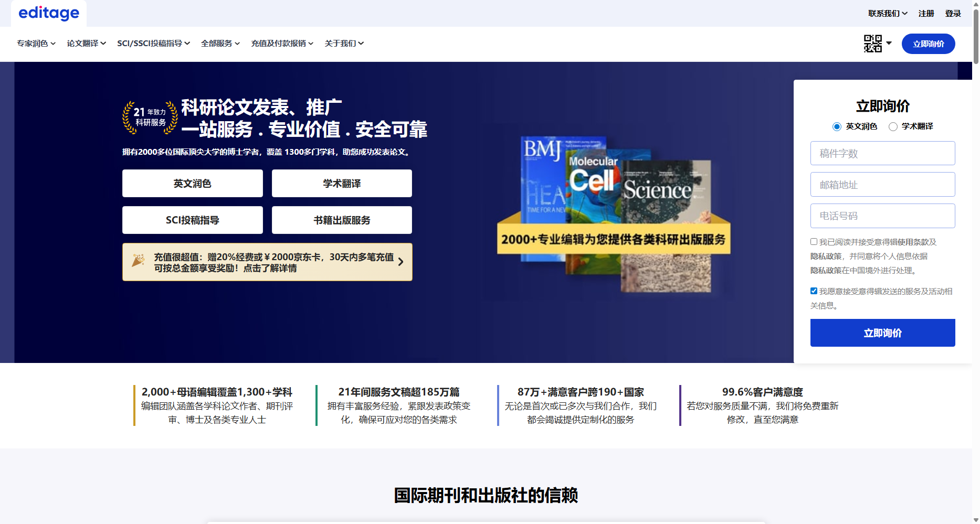Focus the 邮箱地址 input field
Viewport: 980px width, 524px height.
point(883,185)
